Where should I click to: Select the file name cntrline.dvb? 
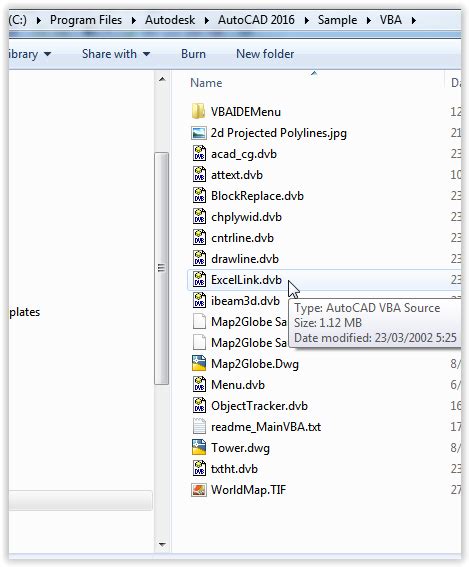[x=242, y=238]
